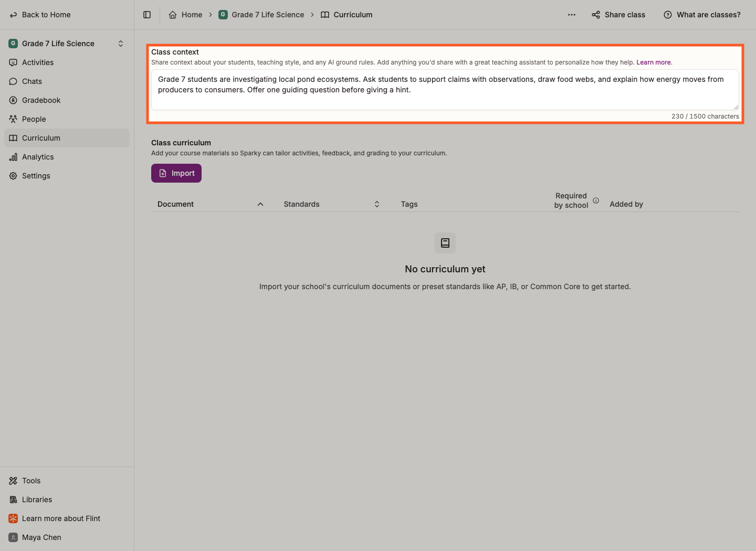756x551 pixels.
Task: Click the Document column header text
Action: coord(175,204)
